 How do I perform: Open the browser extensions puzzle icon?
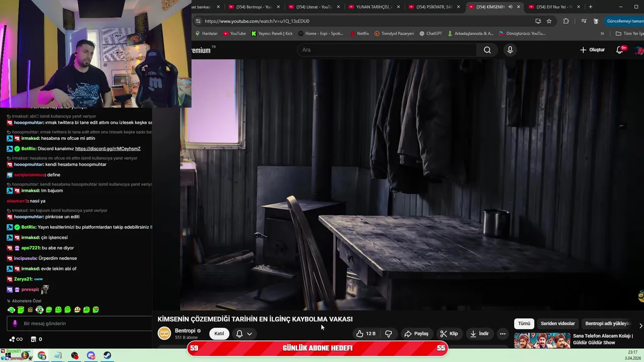point(566,21)
